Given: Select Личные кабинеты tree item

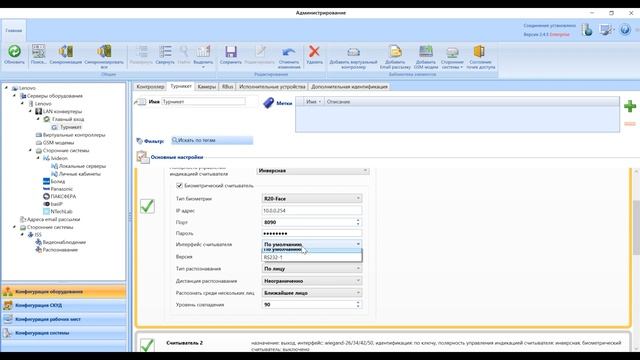Looking at the screenshot, I should 80,174.
